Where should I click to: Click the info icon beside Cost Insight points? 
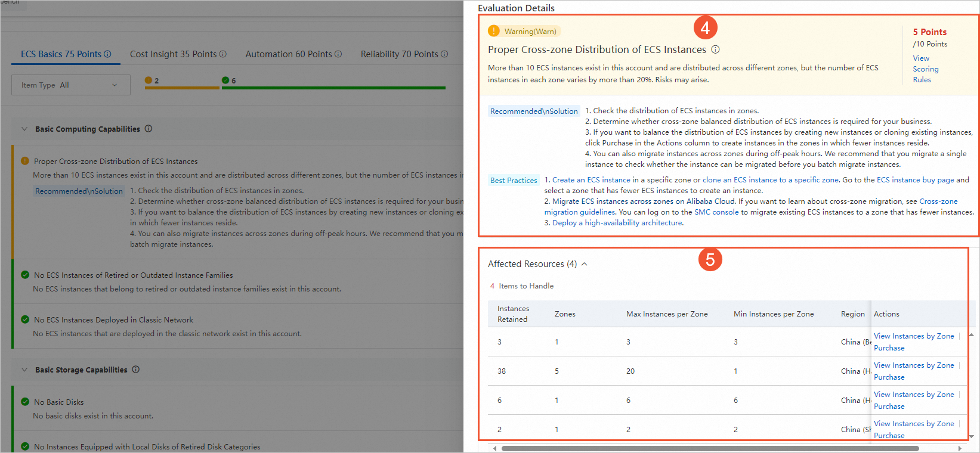223,54
